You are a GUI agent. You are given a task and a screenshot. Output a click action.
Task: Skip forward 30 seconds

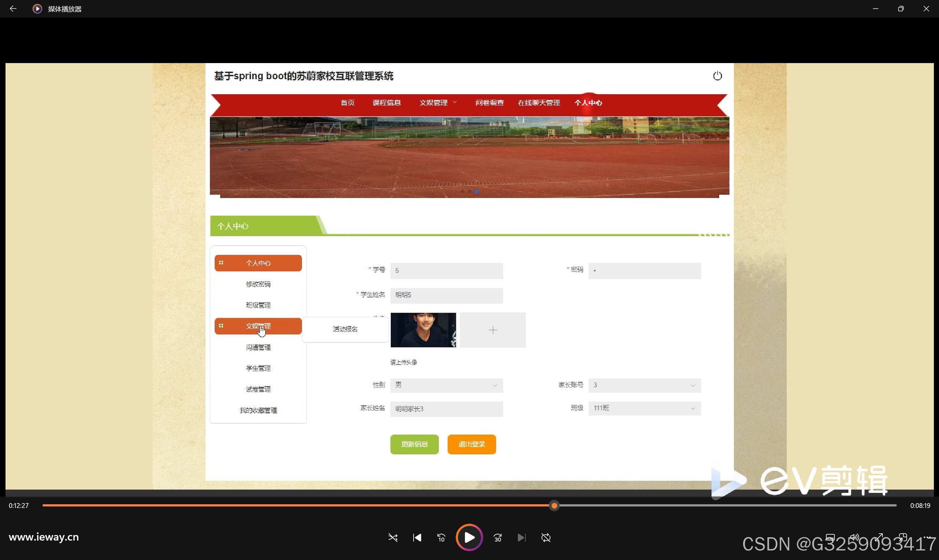tap(498, 537)
